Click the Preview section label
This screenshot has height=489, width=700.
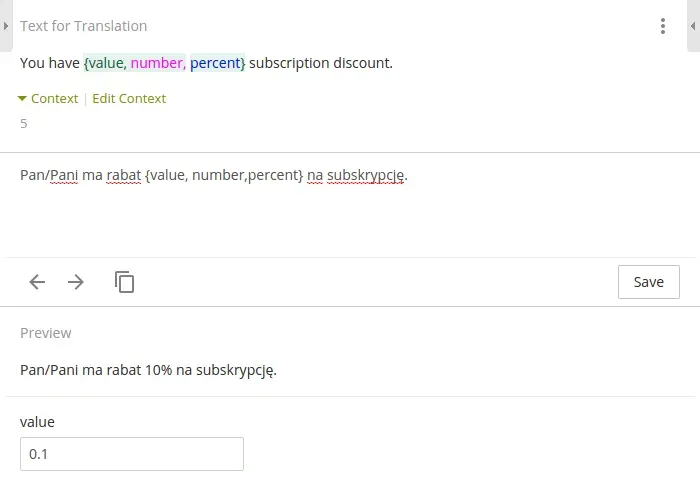[x=46, y=333]
